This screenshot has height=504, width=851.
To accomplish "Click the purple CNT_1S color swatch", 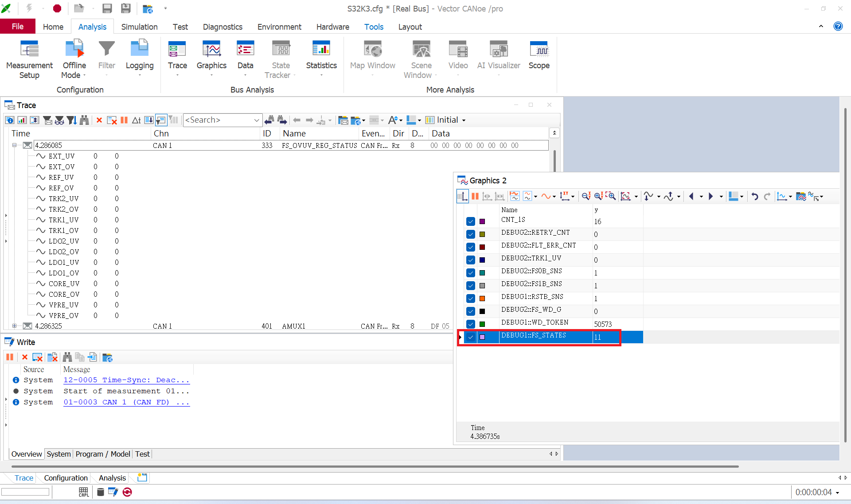I will pos(482,221).
